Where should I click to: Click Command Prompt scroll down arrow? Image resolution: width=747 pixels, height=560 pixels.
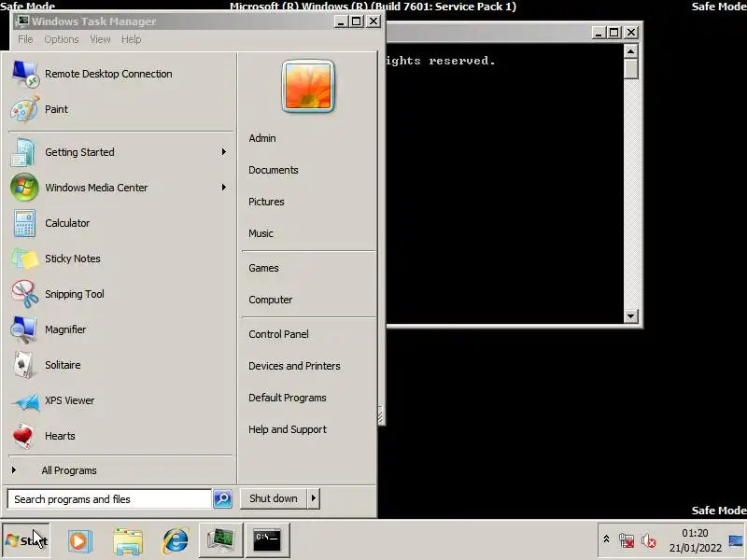(x=630, y=315)
